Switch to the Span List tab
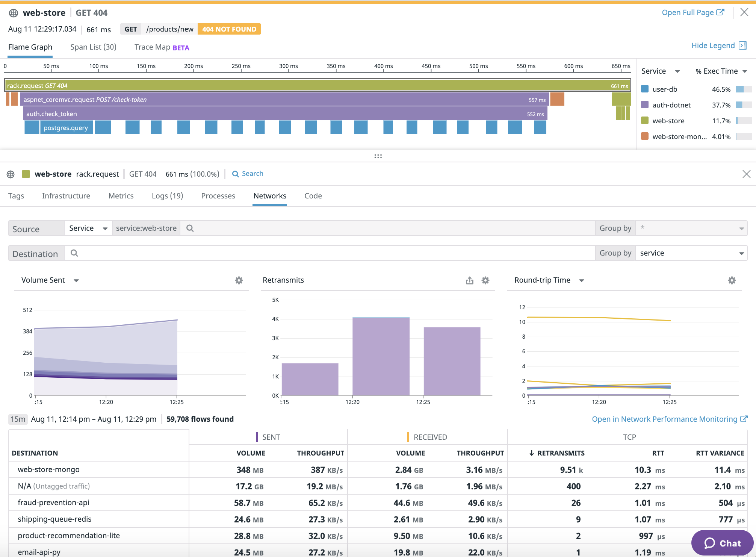Viewport: 756px width, 557px height. coord(93,47)
